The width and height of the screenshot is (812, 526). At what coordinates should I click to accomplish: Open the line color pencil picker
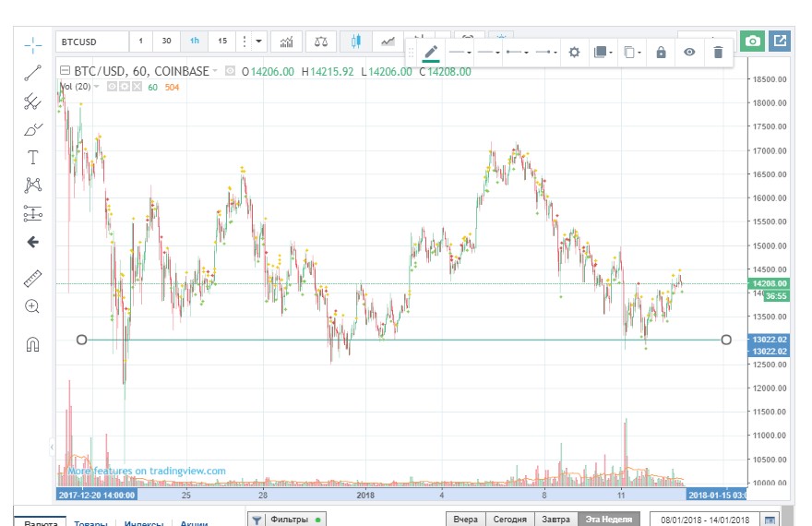[x=431, y=53]
